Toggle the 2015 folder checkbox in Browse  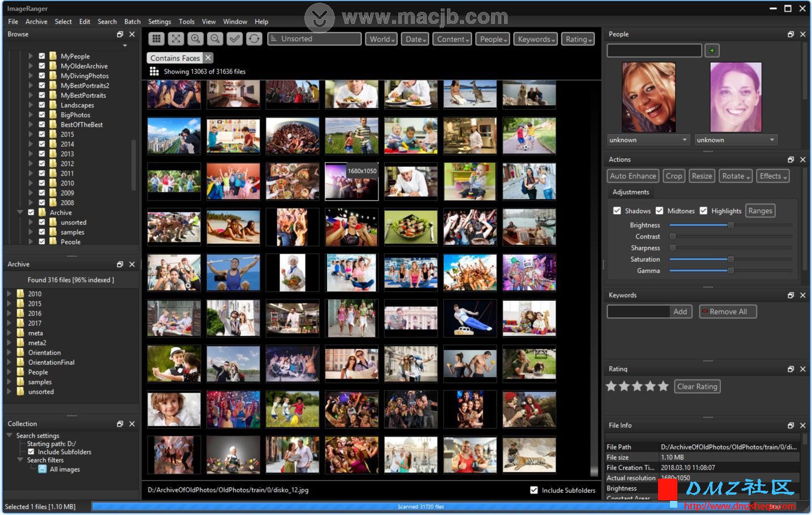tap(42, 134)
